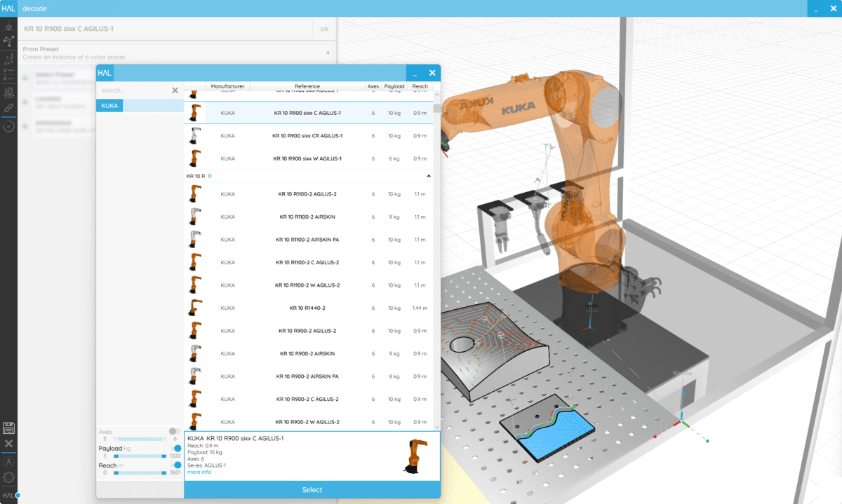The image size is (842, 504).
Task: Sort by the Reference column header
Action: pyautogui.click(x=307, y=86)
